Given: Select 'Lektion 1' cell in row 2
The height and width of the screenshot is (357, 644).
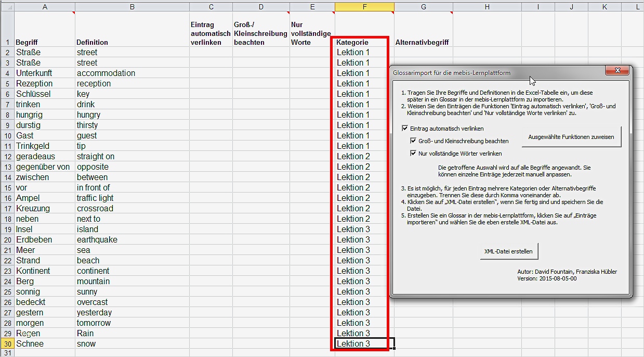Looking at the screenshot, I should (x=364, y=52).
